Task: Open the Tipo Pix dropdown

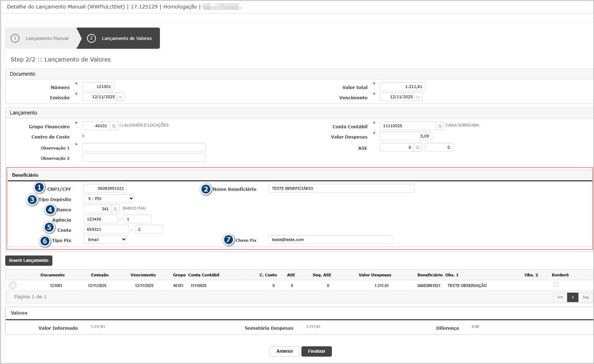Action: (x=105, y=240)
